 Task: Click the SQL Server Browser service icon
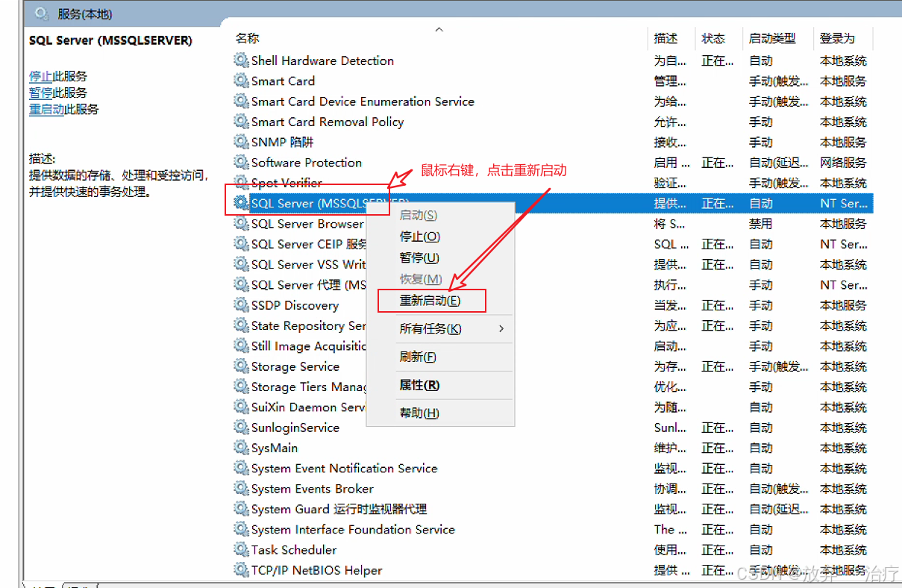click(240, 223)
